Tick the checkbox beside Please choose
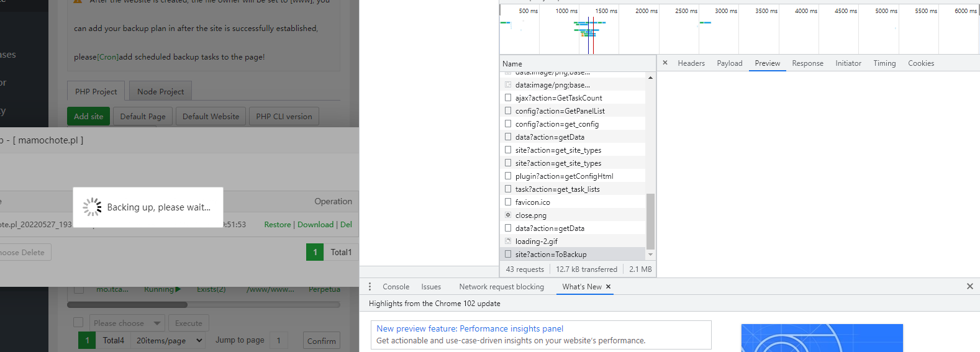Screen dimensions: 980x352 tap(78, 322)
